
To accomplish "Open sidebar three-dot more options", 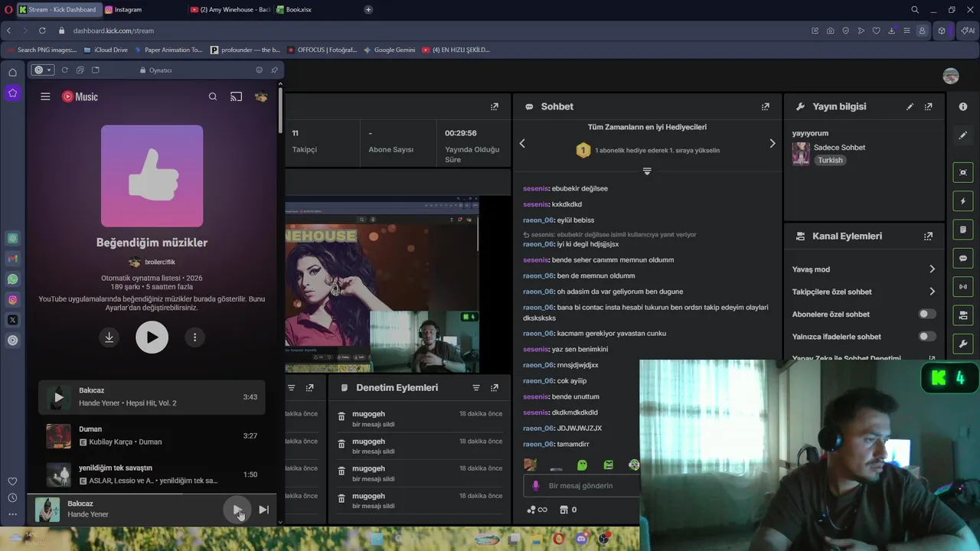I will coord(12,514).
